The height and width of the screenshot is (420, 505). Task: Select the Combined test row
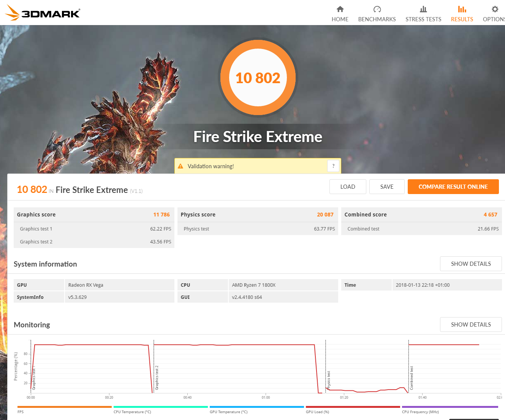[422, 229]
